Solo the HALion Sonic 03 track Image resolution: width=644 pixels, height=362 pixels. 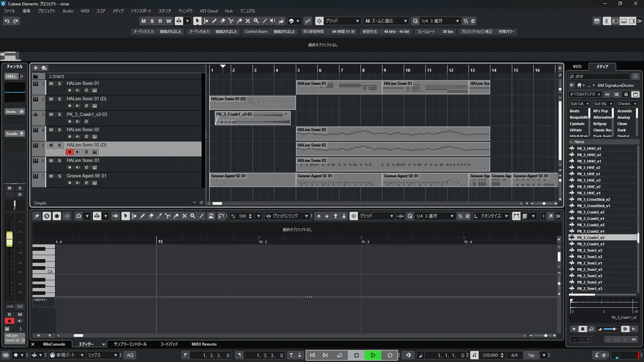(59, 161)
